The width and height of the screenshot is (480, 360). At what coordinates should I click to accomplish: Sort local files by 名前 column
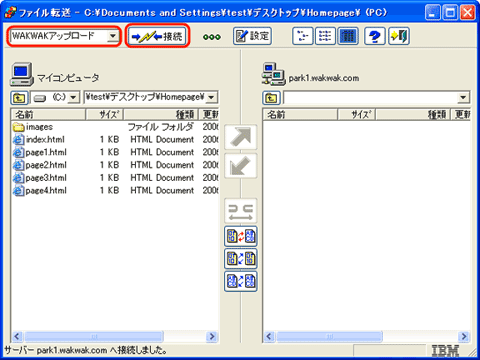[x=49, y=115]
